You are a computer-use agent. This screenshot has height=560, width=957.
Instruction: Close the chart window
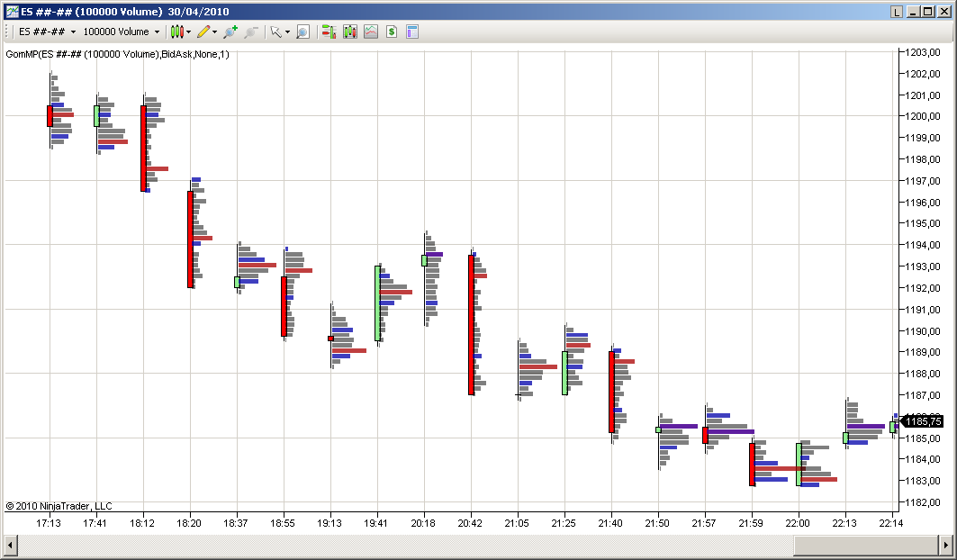point(943,12)
